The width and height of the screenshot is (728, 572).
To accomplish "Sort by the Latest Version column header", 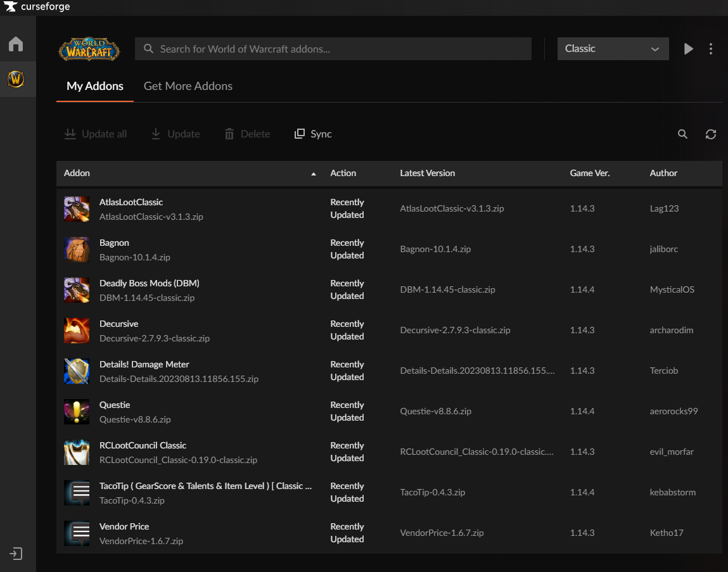I will point(428,173).
